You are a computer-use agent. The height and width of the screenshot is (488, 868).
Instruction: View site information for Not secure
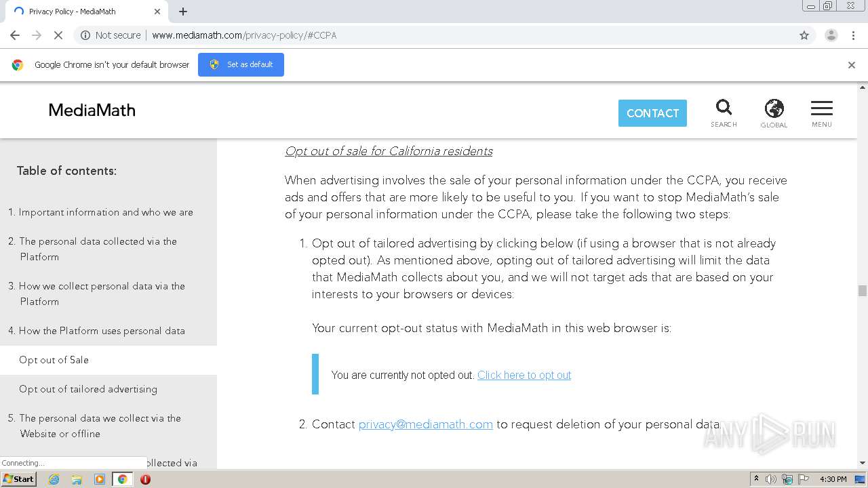pyautogui.click(x=111, y=35)
